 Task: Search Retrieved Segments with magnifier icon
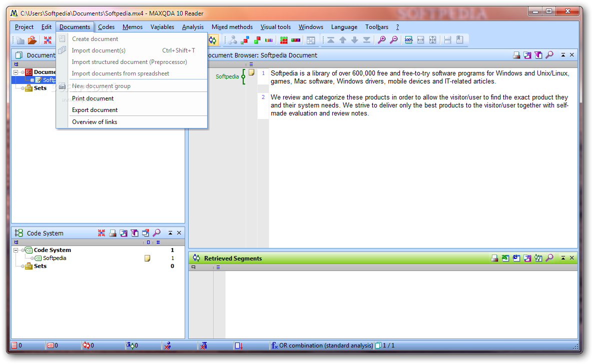coord(549,258)
